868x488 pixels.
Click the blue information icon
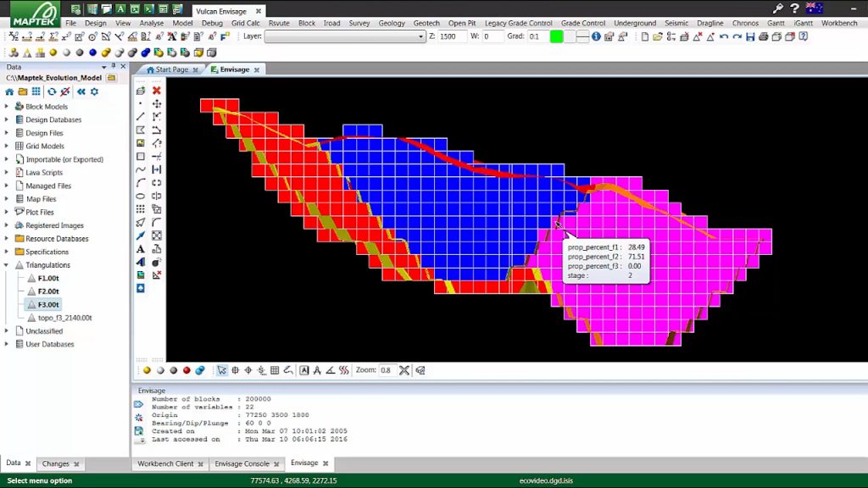(596, 36)
